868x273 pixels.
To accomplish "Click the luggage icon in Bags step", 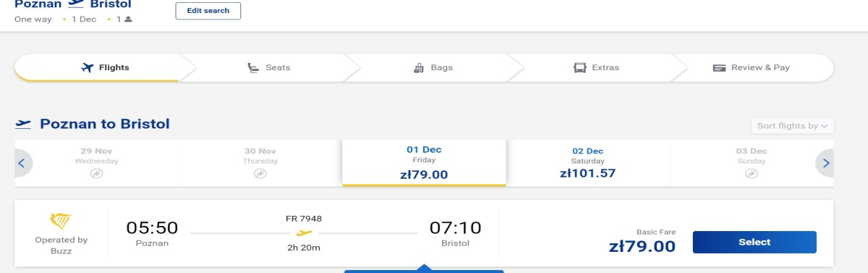I will tap(419, 68).
